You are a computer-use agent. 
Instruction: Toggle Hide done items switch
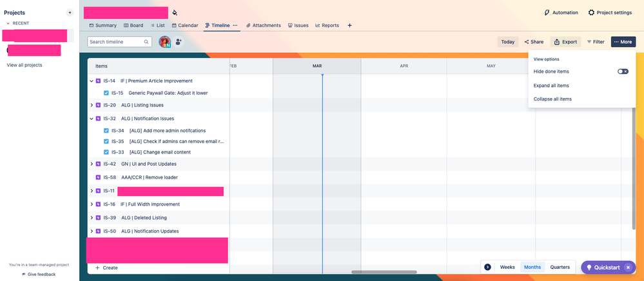pos(623,72)
